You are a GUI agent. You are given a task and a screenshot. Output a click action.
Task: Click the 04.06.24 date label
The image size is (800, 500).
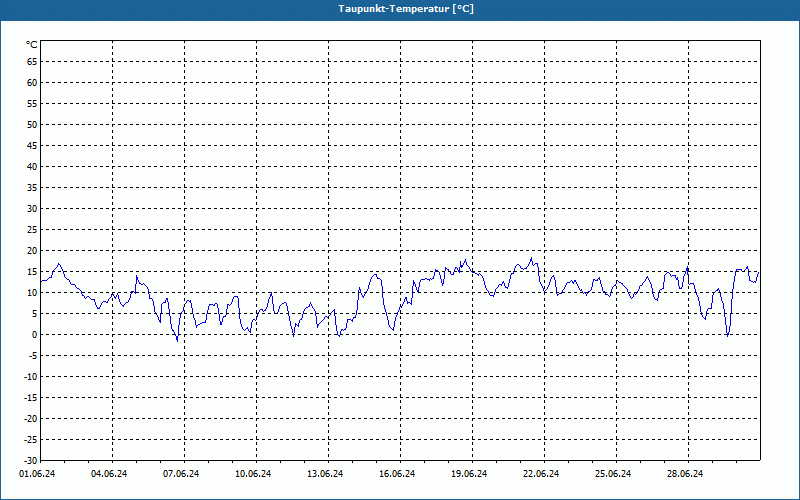click(109, 474)
